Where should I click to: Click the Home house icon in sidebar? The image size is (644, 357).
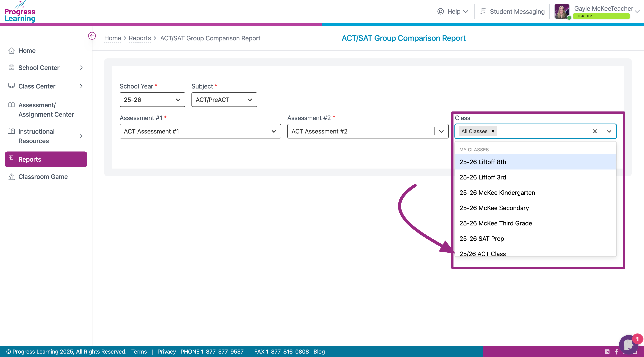pos(11,51)
